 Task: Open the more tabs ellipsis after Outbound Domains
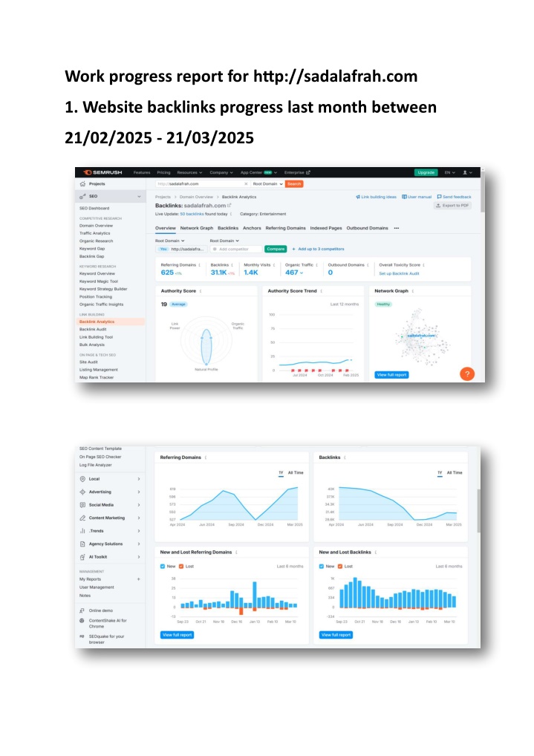tap(396, 228)
